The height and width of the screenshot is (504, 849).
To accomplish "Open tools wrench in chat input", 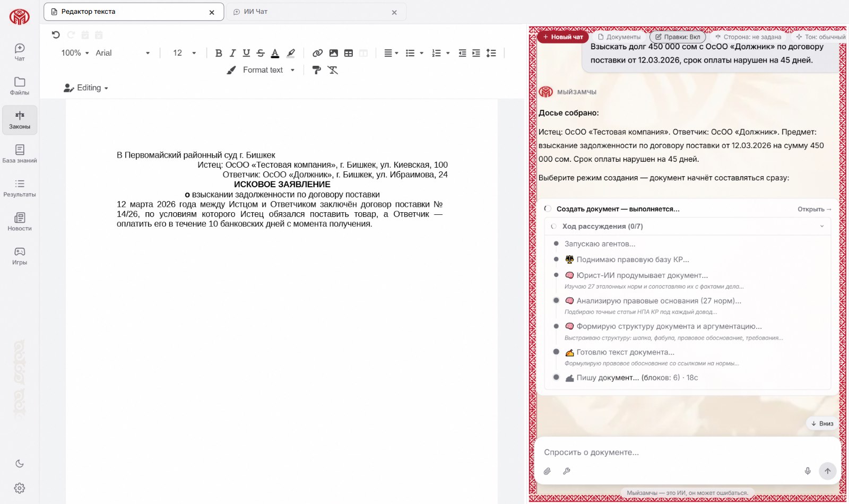I will click(x=567, y=471).
